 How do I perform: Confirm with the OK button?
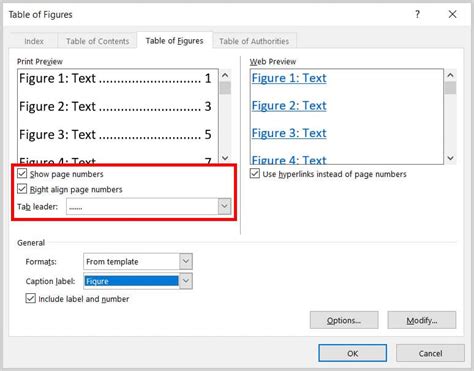coord(353,353)
